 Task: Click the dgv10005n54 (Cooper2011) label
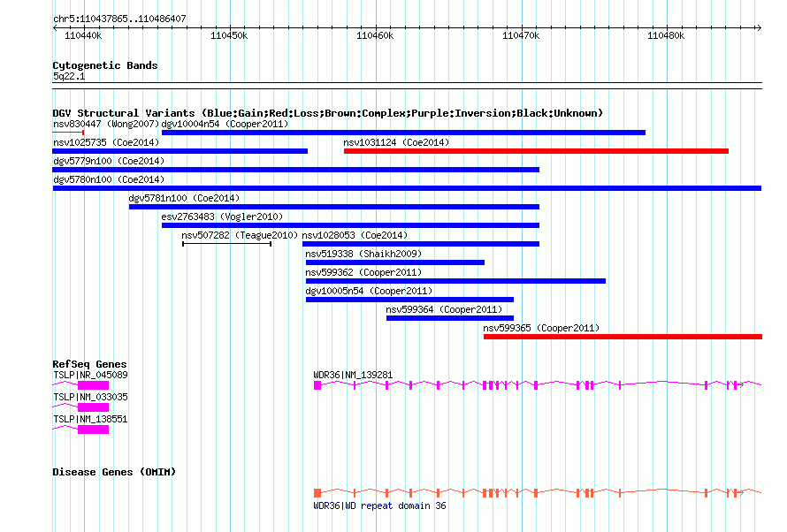pyautogui.click(x=369, y=291)
